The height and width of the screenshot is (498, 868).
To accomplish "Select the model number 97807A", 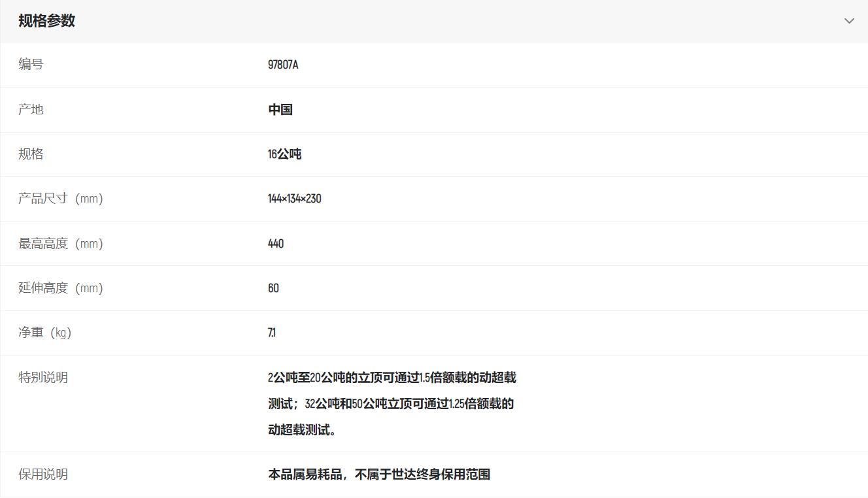I will point(283,65).
